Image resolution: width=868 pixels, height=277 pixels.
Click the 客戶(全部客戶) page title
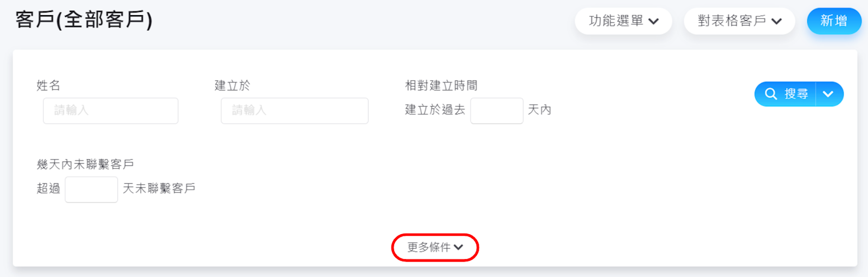(84, 20)
